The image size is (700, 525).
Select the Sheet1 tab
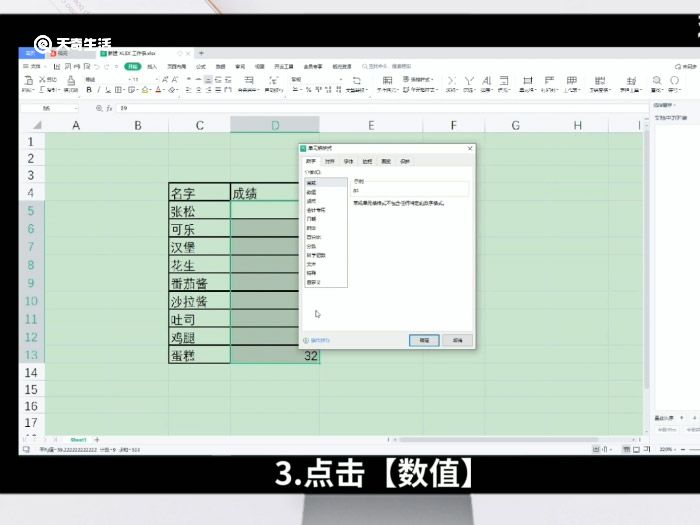point(79,440)
